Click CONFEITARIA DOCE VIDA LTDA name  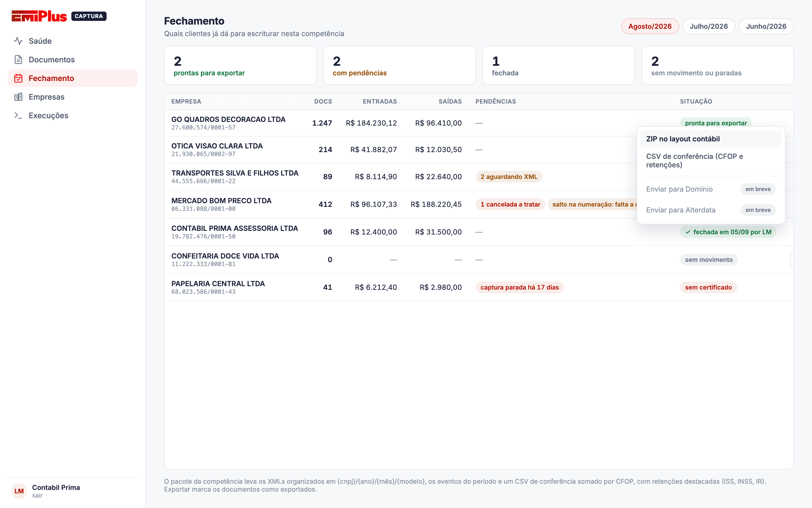point(225,256)
